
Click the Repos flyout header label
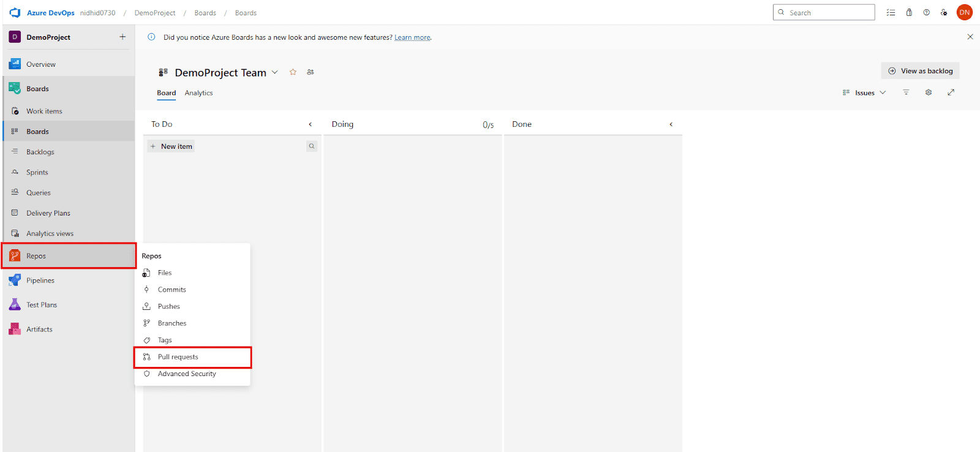tap(152, 256)
